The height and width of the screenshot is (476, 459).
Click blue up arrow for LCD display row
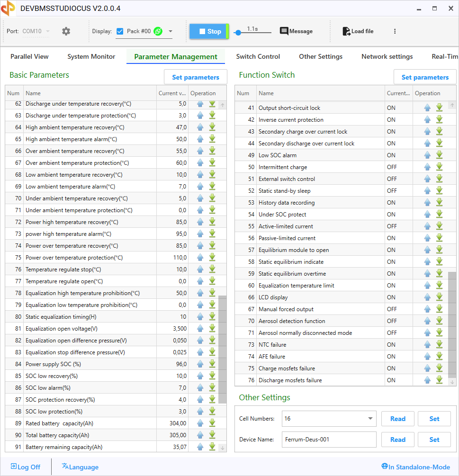pyautogui.click(x=427, y=297)
